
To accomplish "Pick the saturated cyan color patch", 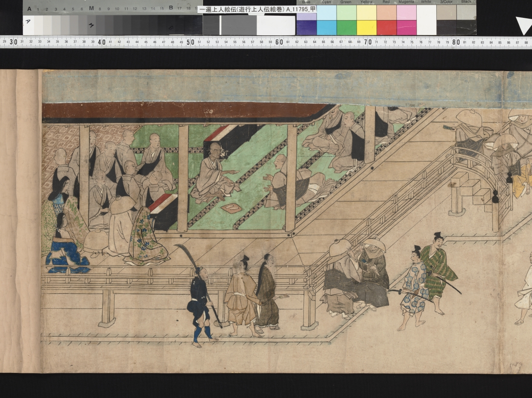I will tap(326, 28).
